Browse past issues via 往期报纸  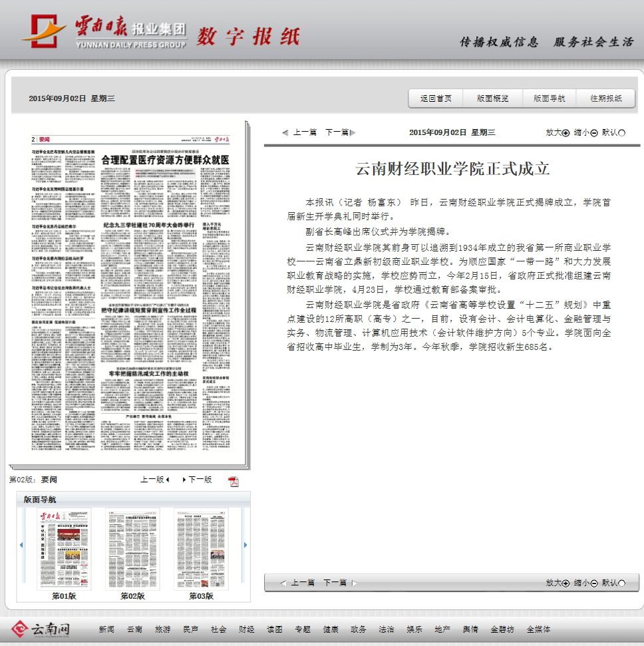pyautogui.click(x=605, y=98)
